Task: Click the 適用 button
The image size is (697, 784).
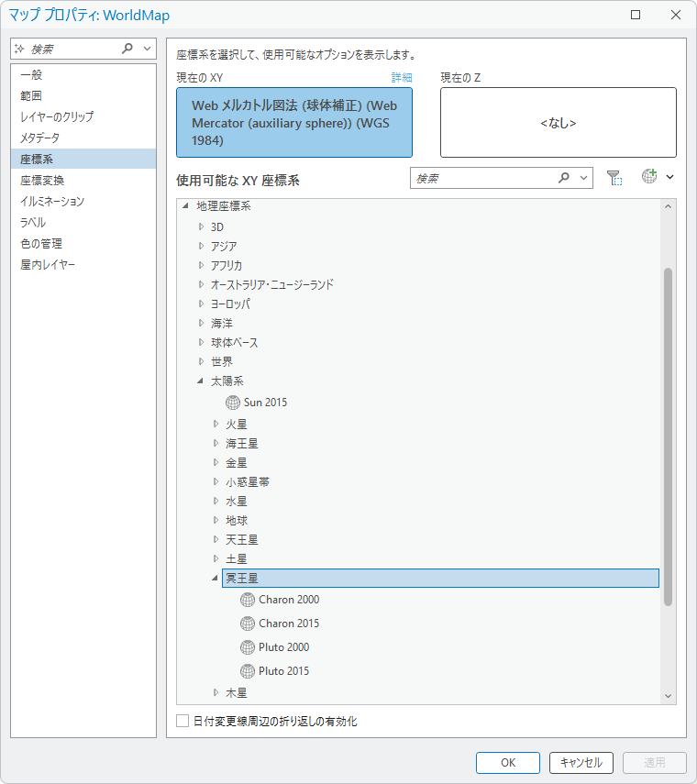Action: (655, 763)
